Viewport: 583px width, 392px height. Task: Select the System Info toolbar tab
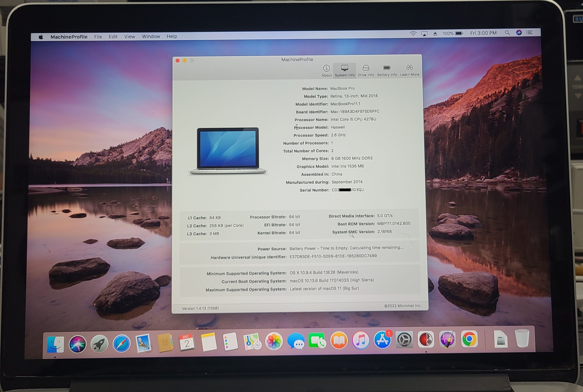pyautogui.click(x=345, y=71)
